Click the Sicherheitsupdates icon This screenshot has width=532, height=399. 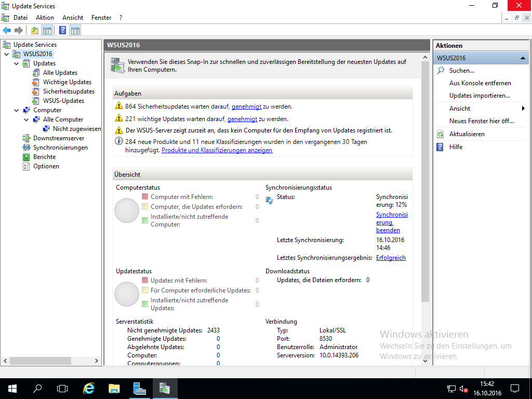[x=36, y=91]
